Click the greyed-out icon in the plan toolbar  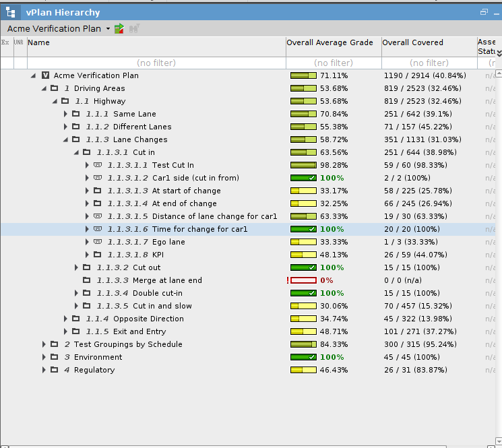(x=134, y=29)
